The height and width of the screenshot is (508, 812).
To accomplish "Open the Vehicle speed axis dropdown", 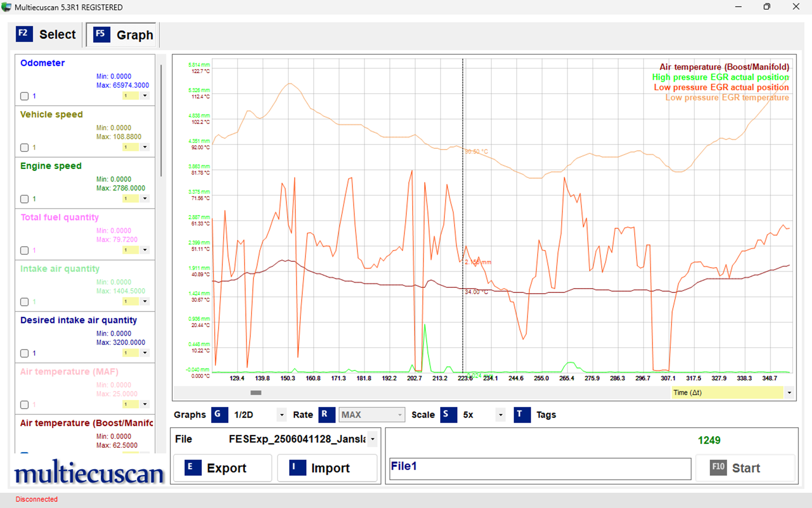I will 145,147.
